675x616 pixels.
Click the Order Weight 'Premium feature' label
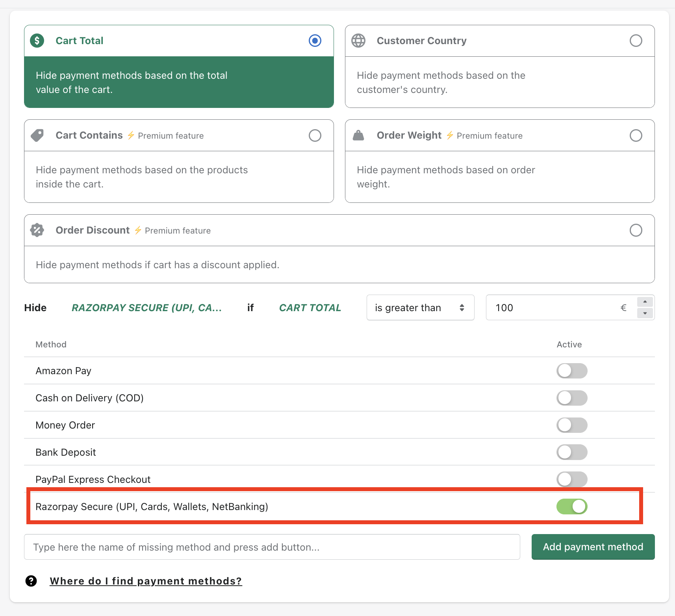pos(490,135)
